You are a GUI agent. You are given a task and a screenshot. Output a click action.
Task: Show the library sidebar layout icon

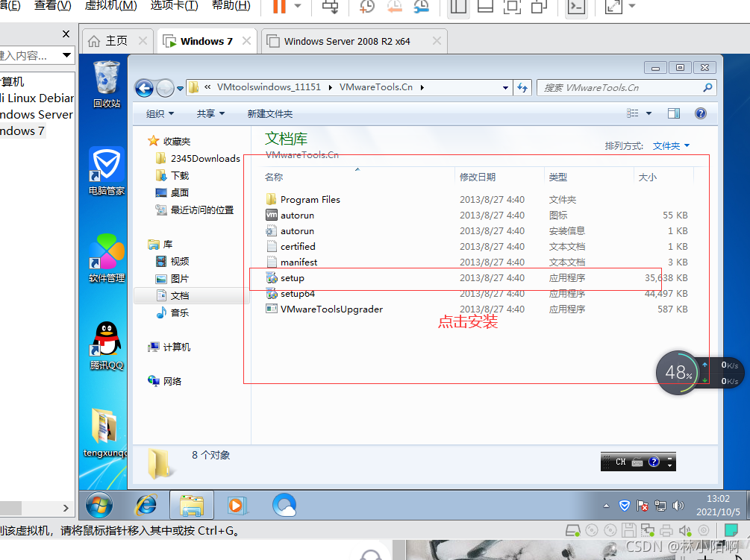[x=458, y=6]
